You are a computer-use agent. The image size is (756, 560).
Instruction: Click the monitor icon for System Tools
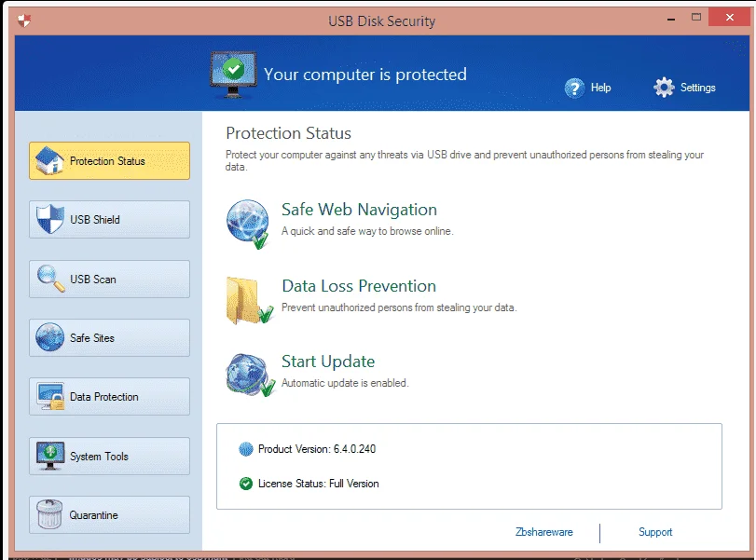click(50, 456)
